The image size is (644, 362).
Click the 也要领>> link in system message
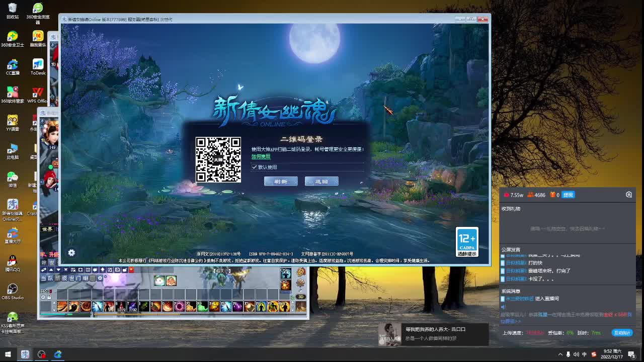pos(510,321)
